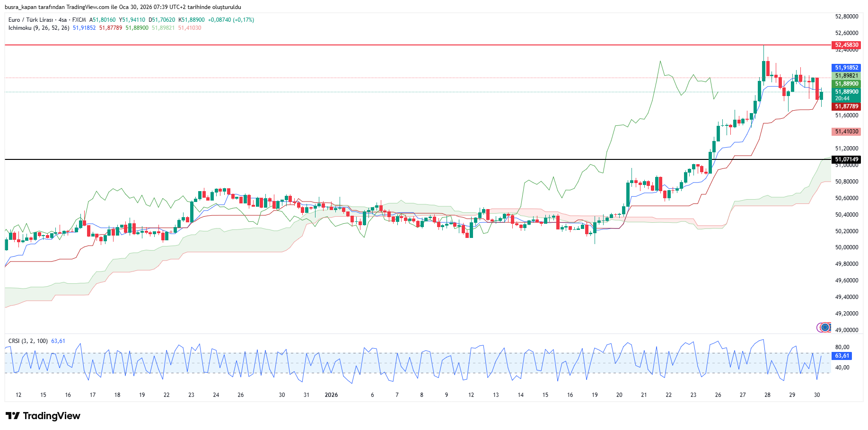Click the TradingView logo at bottom left
This screenshot has width=868, height=430.
click(43, 416)
